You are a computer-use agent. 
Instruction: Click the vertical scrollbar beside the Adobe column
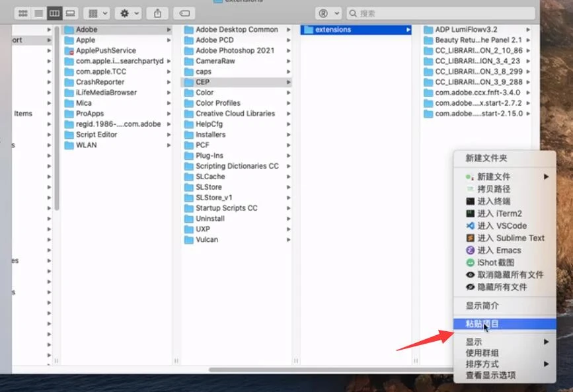(57, 118)
